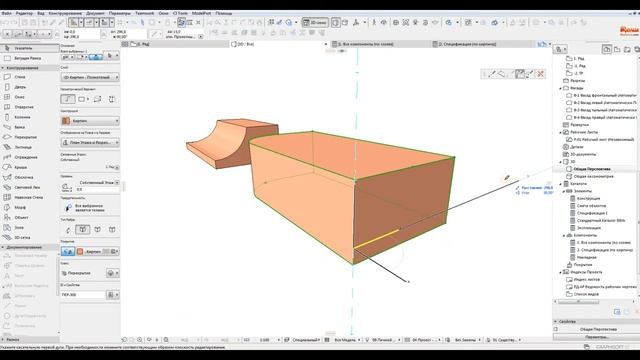Select the Объект object tool
This screenshot has width=640, height=360.
pos(29,218)
